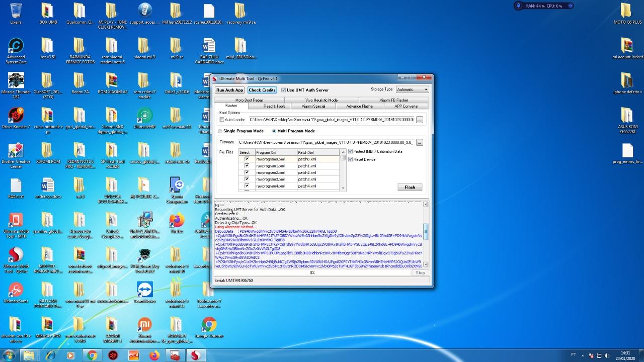Open the Xiaomi FB Flasher tab

point(393,100)
